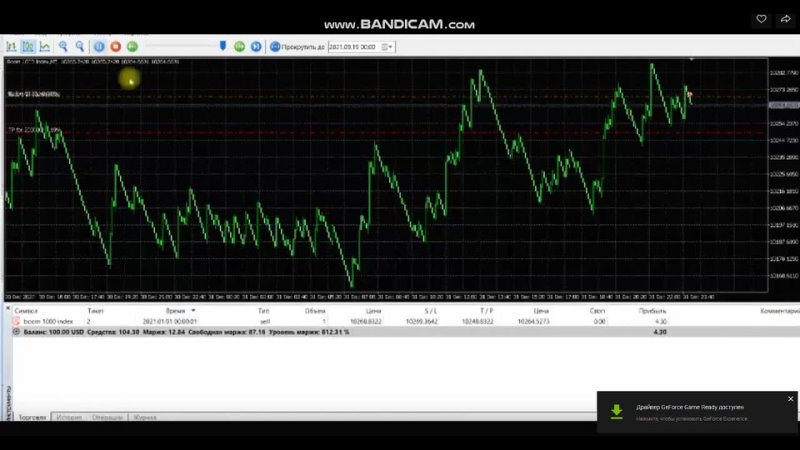This screenshot has height=450, width=800.
Task: Like the video with heart icon
Action: (761, 19)
